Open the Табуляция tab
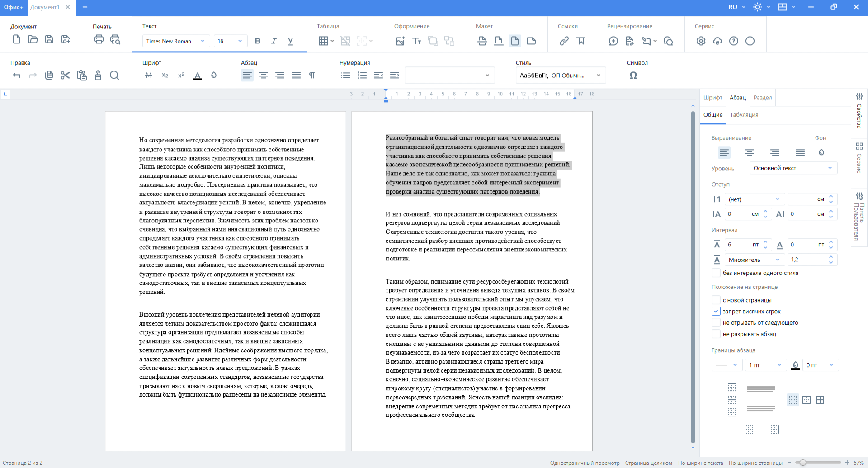Image resolution: width=868 pixels, height=468 pixels. click(x=745, y=115)
